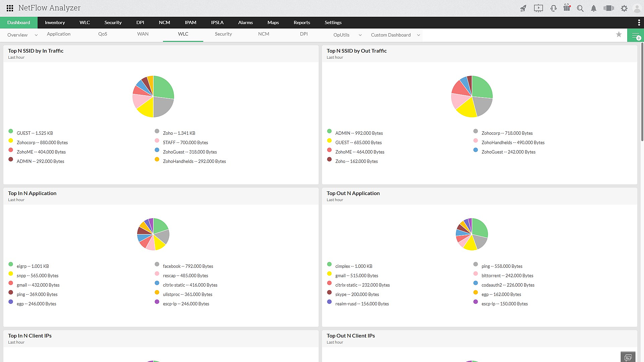
Task: Open the three-dot vertical more menu
Action: tap(639, 22)
